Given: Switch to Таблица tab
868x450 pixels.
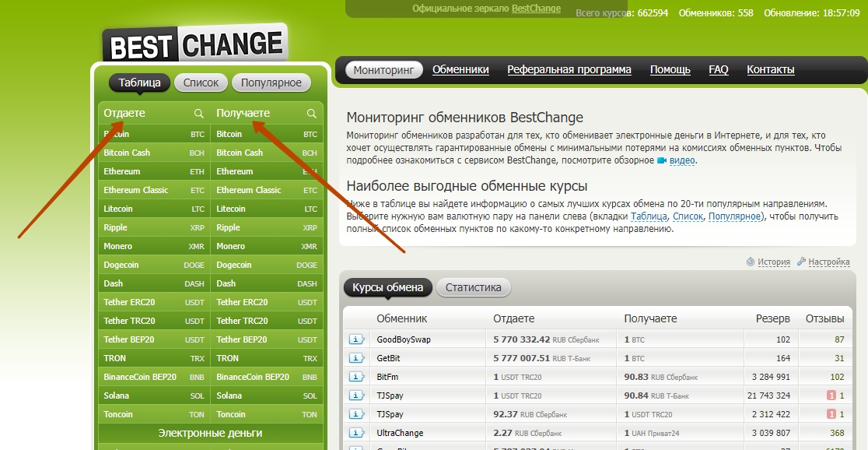Looking at the screenshot, I should coord(139,83).
